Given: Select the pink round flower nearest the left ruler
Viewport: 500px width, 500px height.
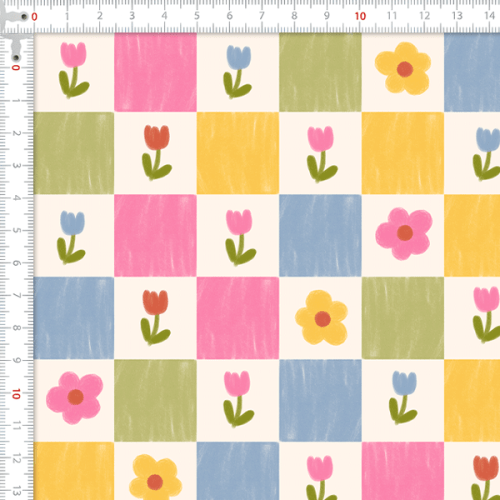Looking at the screenshot, I should [75, 398].
